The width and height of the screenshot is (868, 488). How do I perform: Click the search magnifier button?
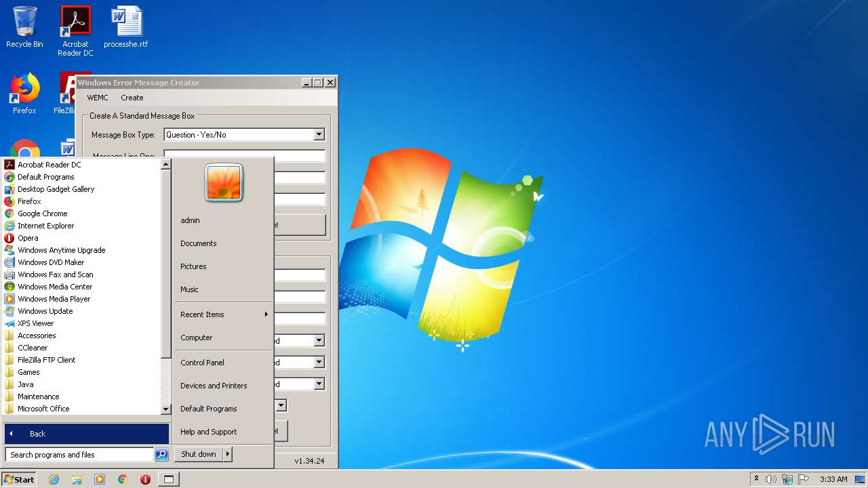161,455
